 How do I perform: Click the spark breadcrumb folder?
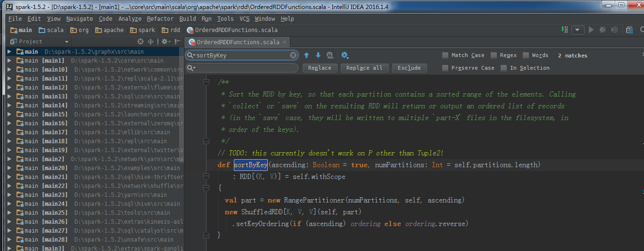pyautogui.click(x=142, y=30)
